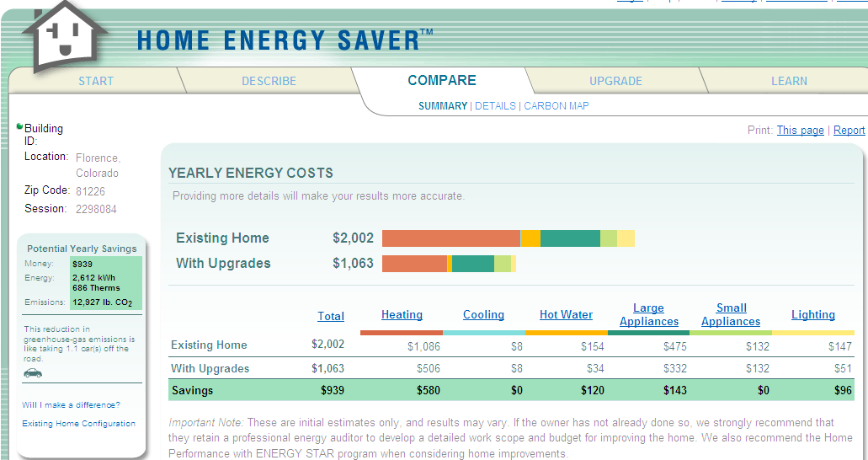The image size is (868, 460).
Task: Open the Heating column link
Action: pyautogui.click(x=402, y=314)
